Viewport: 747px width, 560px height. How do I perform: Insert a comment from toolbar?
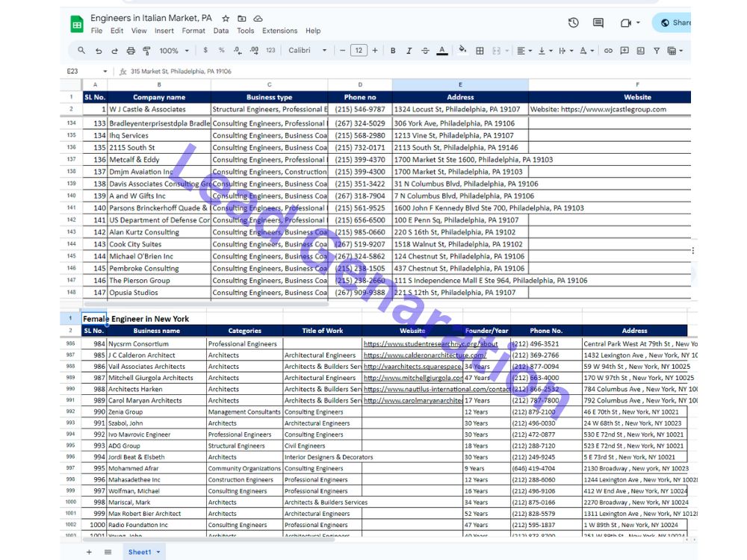(x=624, y=51)
